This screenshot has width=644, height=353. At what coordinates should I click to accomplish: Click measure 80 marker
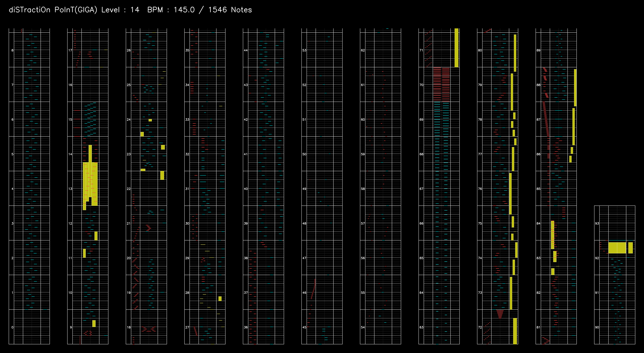[480, 50]
